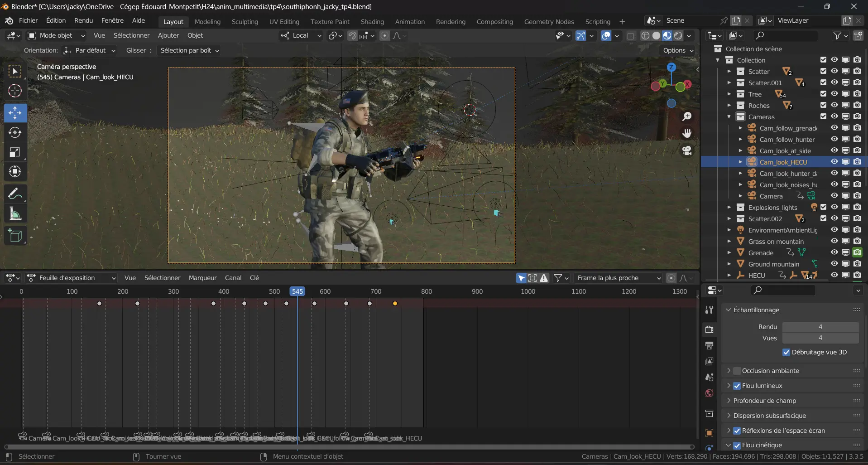Select the Annotate tool
The width and height of the screenshot is (868, 465).
point(15,194)
